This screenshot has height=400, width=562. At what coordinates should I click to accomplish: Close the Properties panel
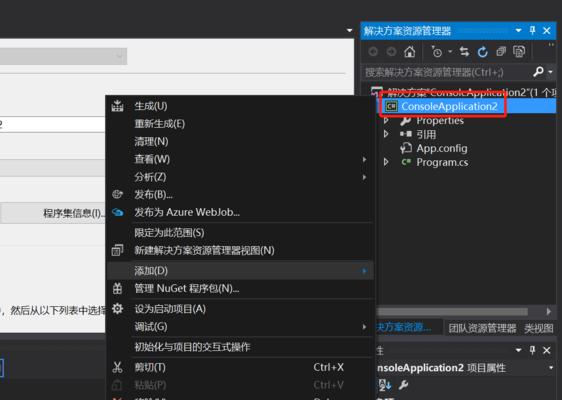click(547, 350)
